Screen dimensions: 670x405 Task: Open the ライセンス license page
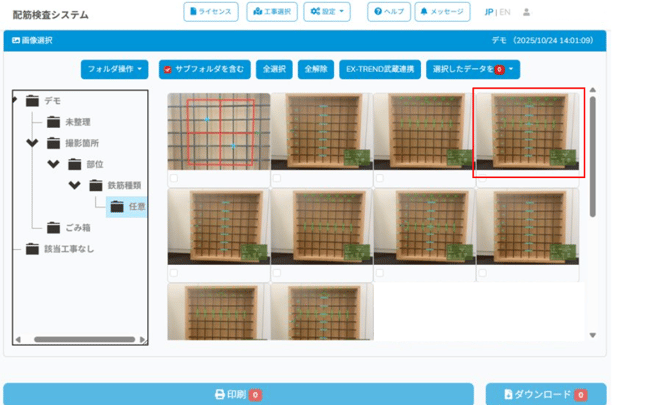pos(211,12)
